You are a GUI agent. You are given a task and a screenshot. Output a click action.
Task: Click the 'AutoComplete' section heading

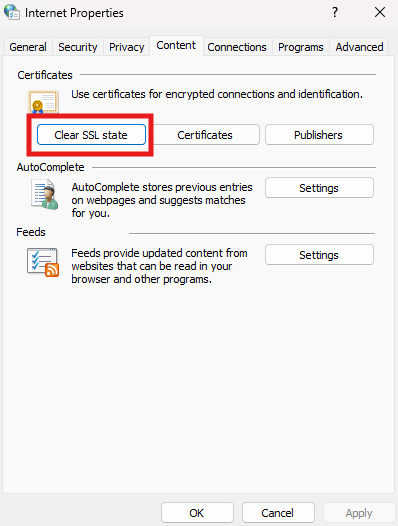tap(51, 167)
